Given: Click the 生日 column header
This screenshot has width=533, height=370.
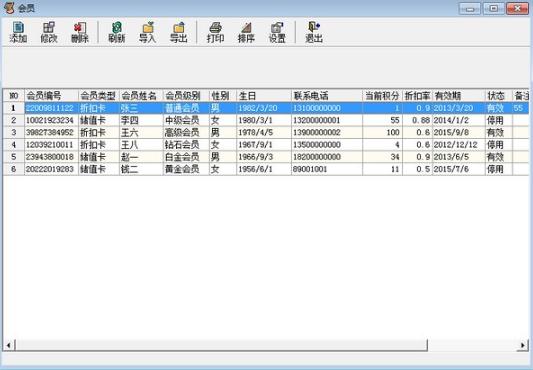Looking at the screenshot, I should [264, 96].
